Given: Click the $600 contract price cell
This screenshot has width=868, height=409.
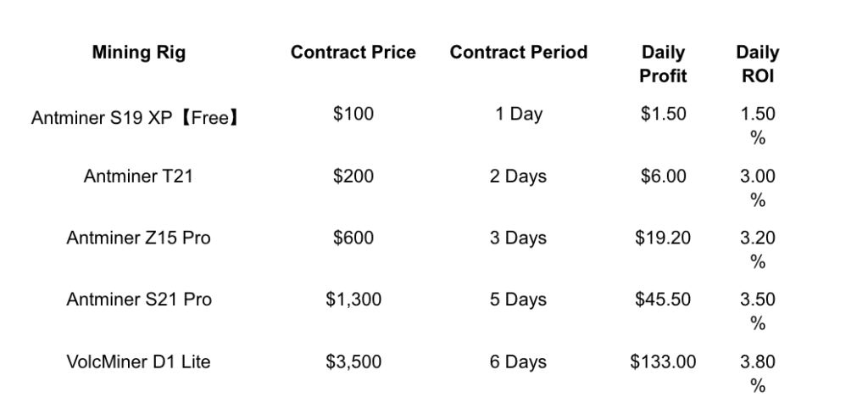Looking at the screenshot, I should tap(353, 238).
